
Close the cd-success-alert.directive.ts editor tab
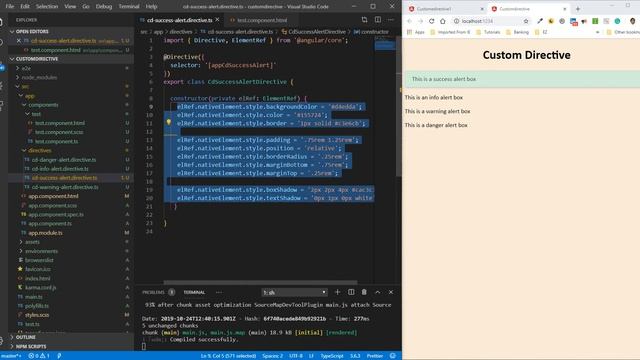click(217, 20)
